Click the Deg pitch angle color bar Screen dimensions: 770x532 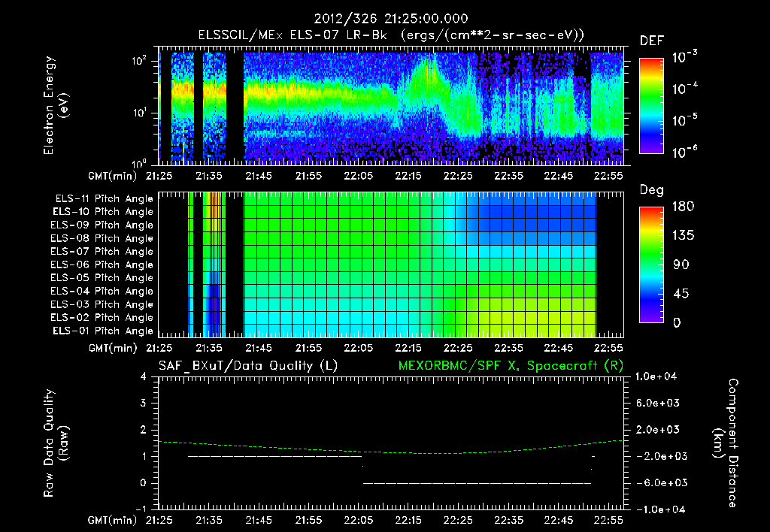coord(652,264)
